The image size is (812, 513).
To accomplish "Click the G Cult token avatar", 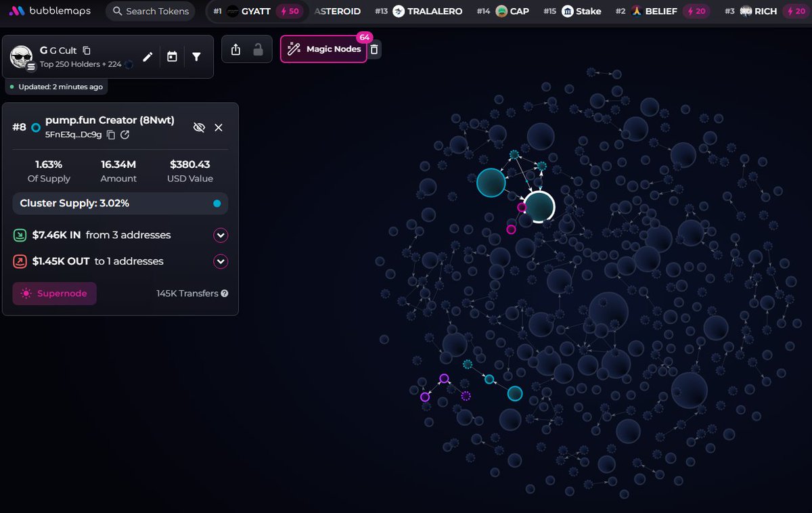I will 22,58.
